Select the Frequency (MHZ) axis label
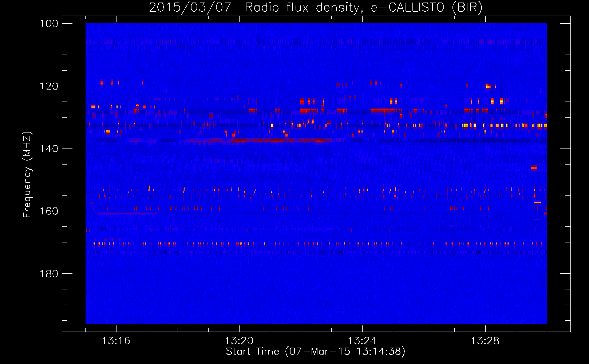Viewport: 589px width, 364px height. pyautogui.click(x=27, y=174)
